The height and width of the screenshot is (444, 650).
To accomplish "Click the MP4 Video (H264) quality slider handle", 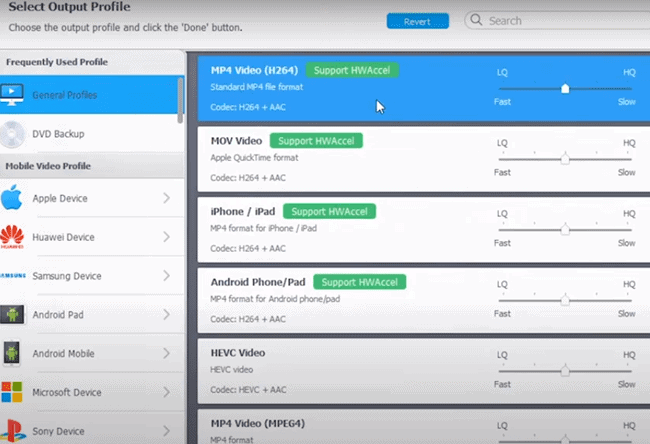I will point(565,89).
